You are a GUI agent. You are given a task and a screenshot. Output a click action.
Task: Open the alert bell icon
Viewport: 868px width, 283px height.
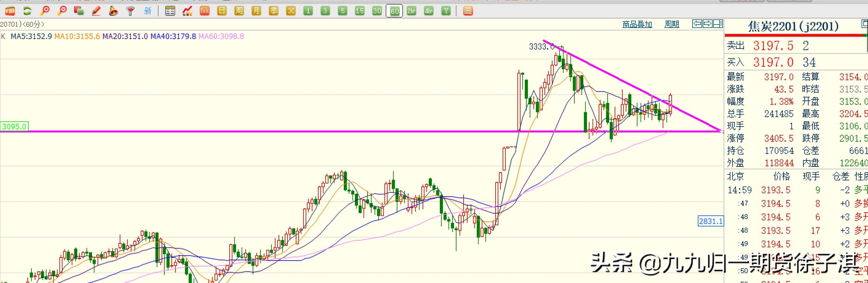click(113, 11)
